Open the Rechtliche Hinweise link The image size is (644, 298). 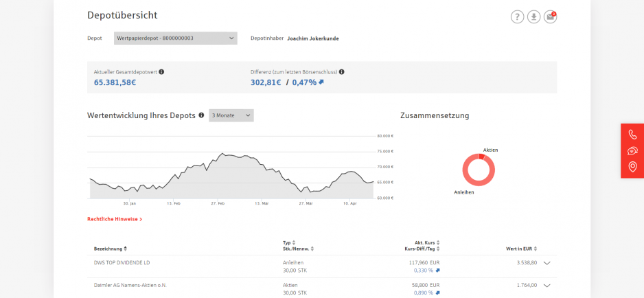point(115,219)
